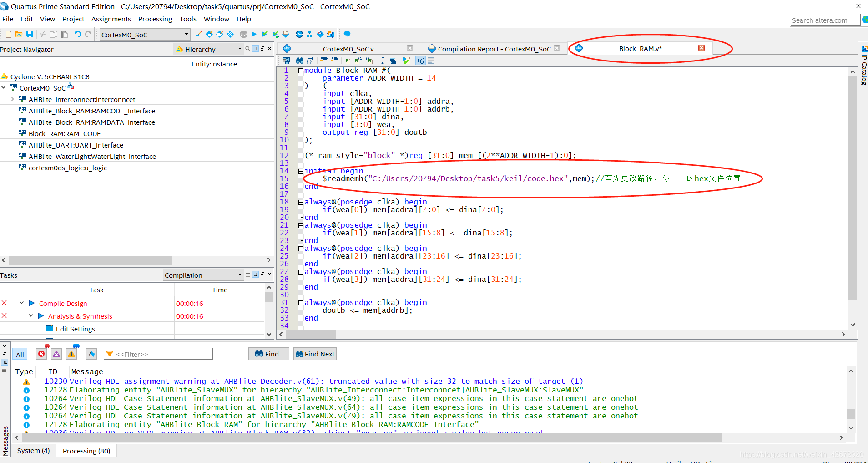This screenshot has height=463, width=868.
Task: Open the Hierarchy view dropdown
Action: 208,49
